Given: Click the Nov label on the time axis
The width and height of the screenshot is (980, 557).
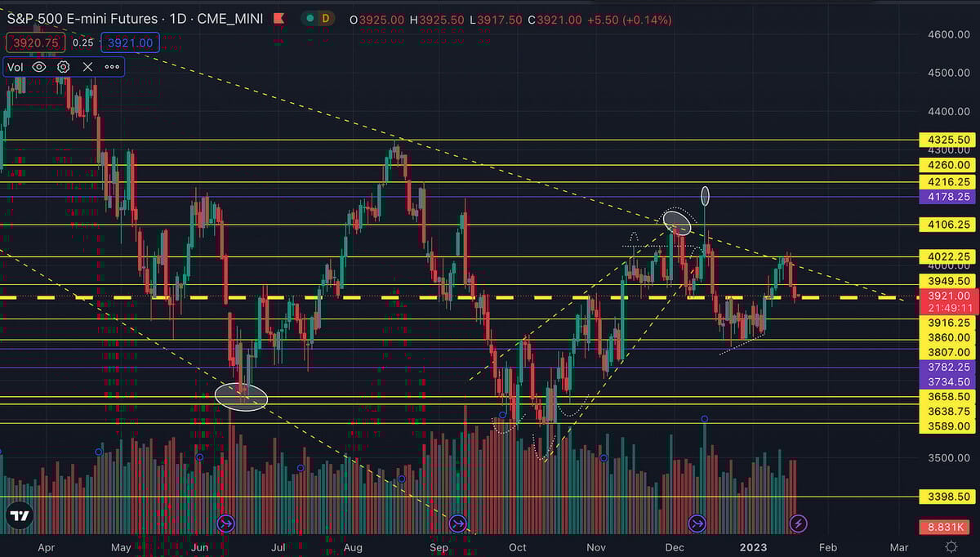Looking at the screenshot, I should [596, 546].
